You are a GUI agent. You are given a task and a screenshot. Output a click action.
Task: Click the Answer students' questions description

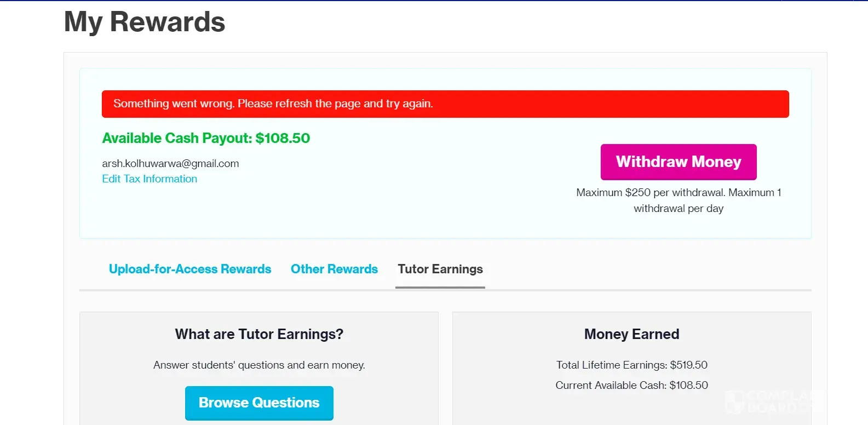[x=259, y=365]
